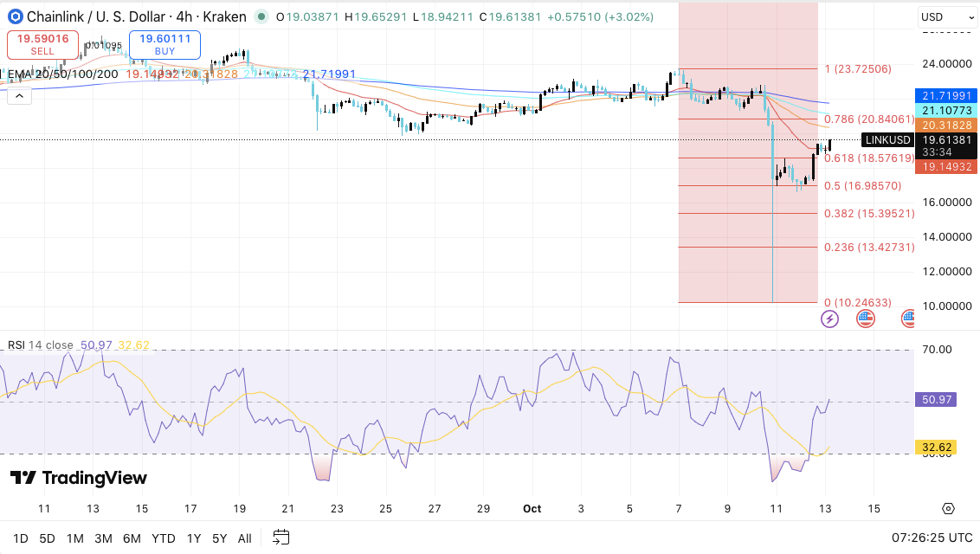Switch to the YTD range

coord(163,538)
